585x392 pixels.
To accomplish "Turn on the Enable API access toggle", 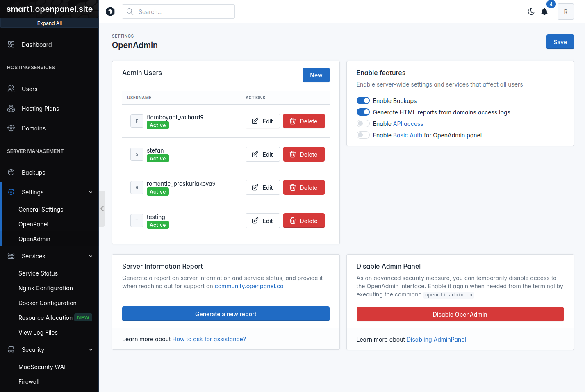I will (363, 123).
